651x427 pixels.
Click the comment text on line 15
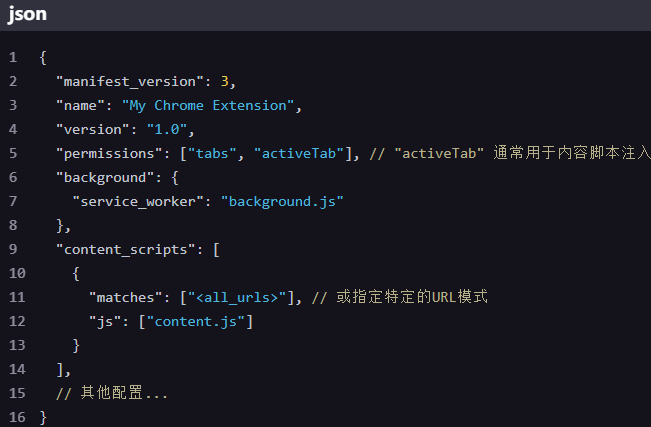pos(112,393)
